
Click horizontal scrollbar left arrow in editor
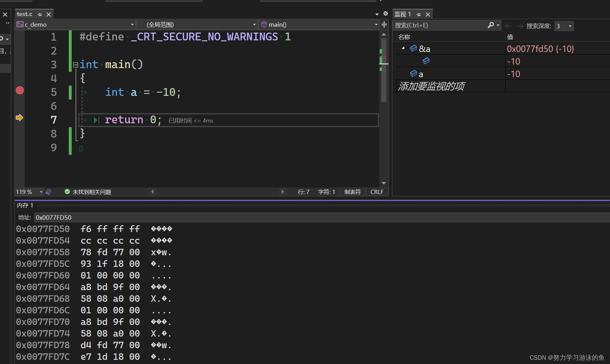[152, 192]
